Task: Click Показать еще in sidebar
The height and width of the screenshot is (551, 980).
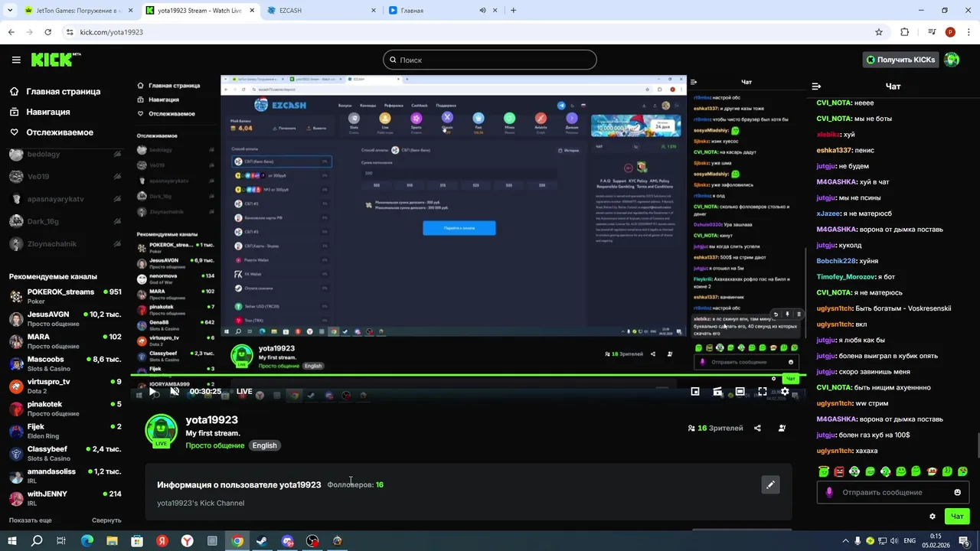Action: (31, 520)
